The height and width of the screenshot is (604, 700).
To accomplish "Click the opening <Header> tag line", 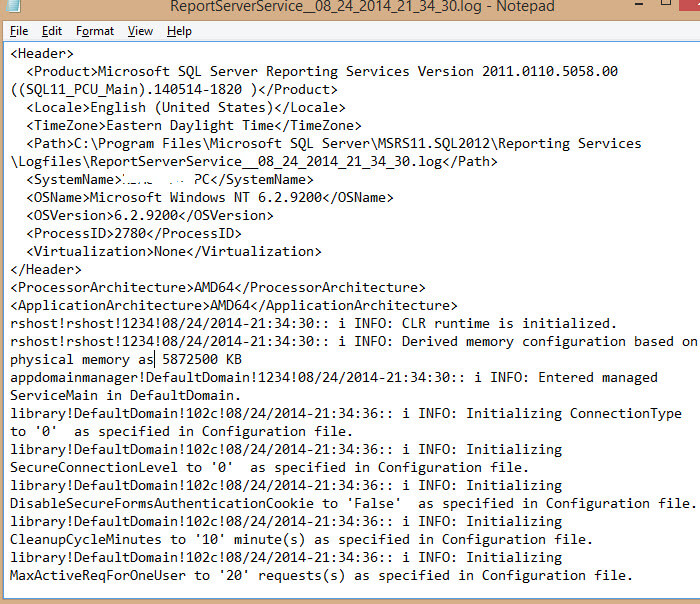I will point(42,54).
